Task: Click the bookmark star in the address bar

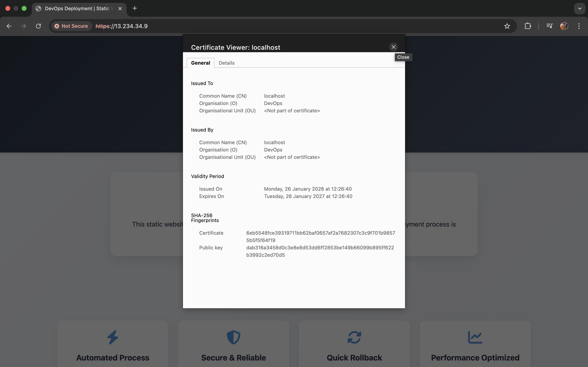Action: pos(507,26)
